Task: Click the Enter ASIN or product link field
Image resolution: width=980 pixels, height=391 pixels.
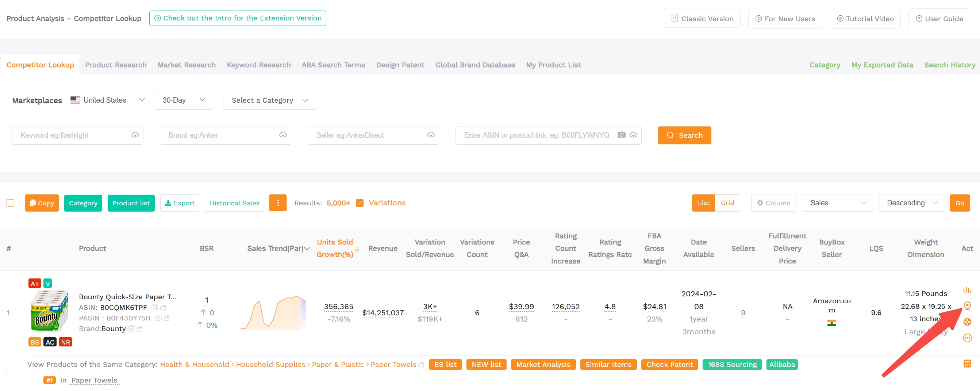Action: (548, 135)
